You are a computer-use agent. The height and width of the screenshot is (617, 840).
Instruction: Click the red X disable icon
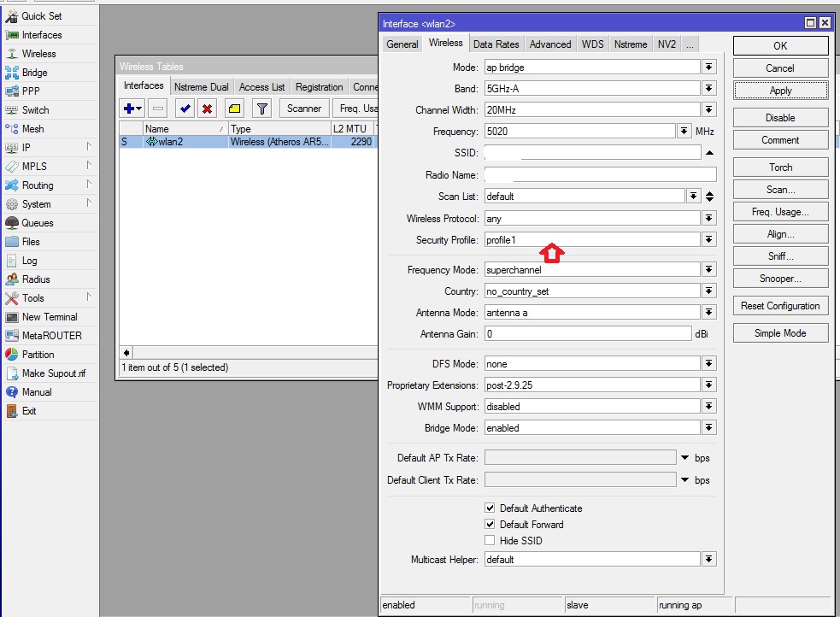tap(208, 109)
